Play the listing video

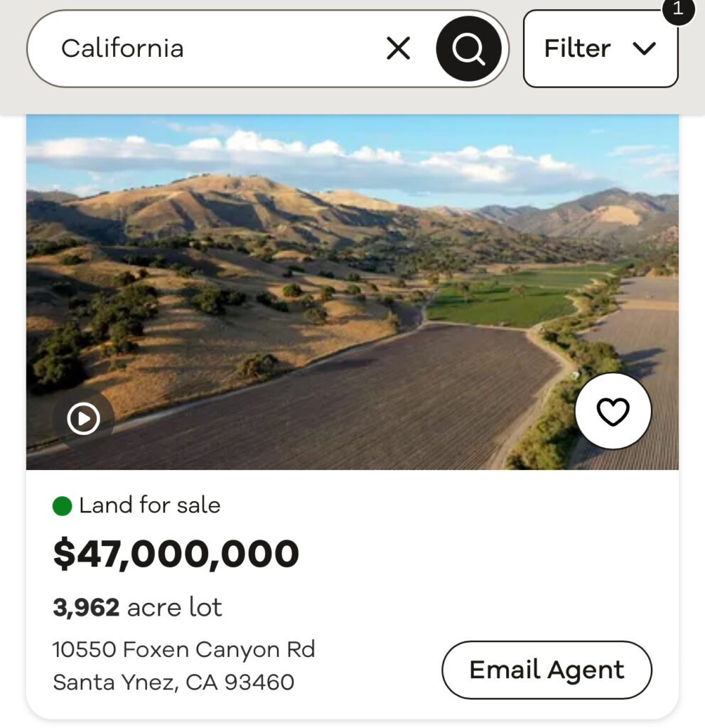point(83,419)
